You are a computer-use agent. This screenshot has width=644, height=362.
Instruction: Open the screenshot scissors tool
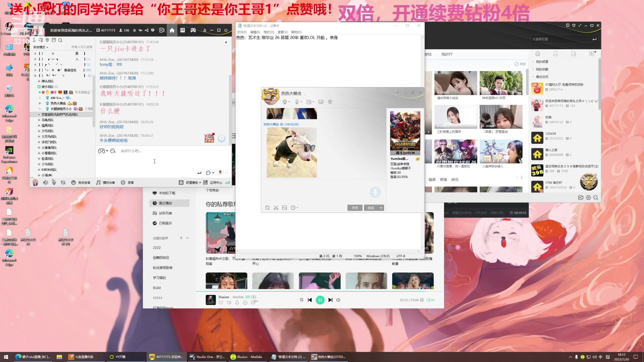click(276, 208)
